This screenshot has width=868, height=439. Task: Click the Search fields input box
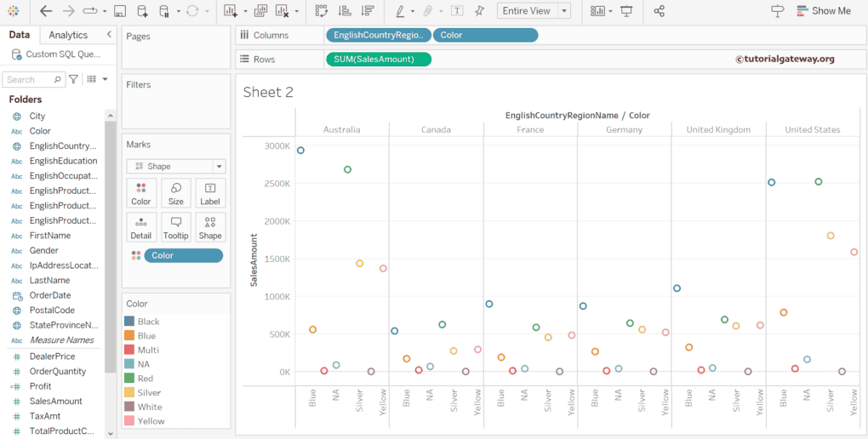coord(30,80)
